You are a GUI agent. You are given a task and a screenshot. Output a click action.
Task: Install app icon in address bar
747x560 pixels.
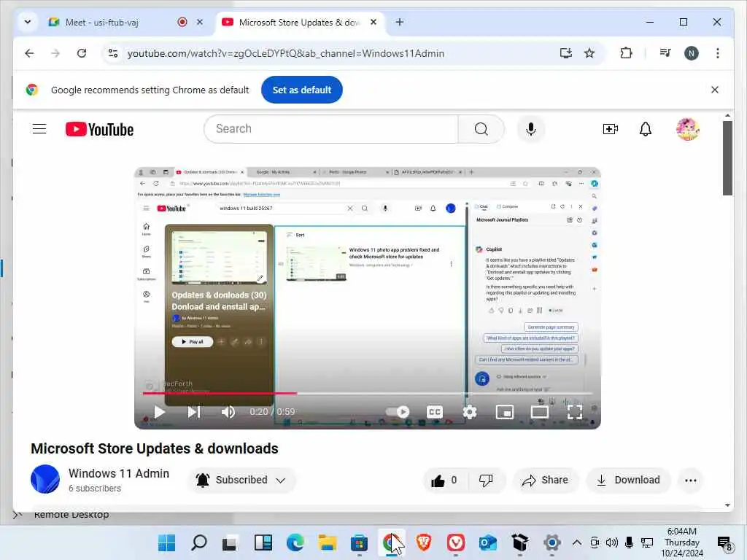(x=565, y=53)
